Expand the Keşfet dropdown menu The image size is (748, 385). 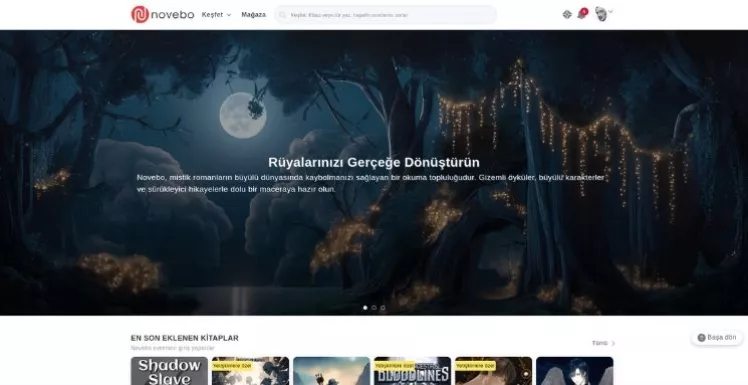point(216,15)
